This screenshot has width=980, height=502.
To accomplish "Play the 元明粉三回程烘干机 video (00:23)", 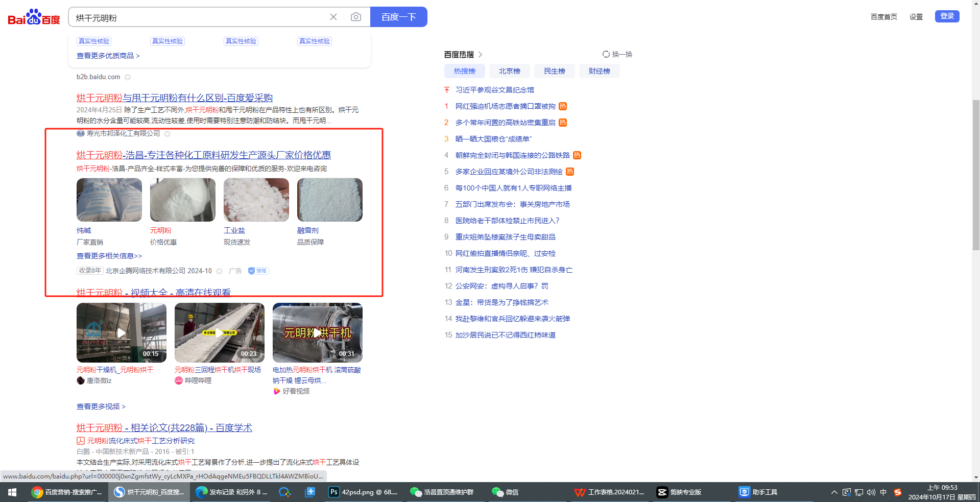I will (220, 332).
